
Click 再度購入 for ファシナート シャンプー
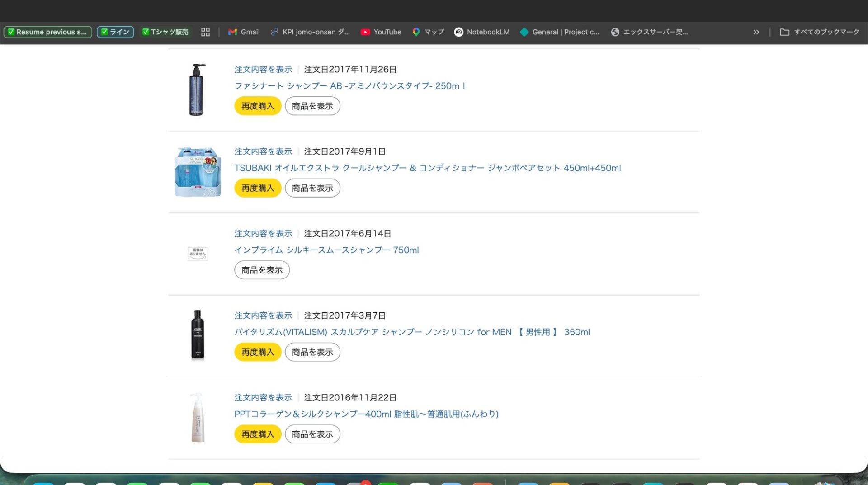258,106
